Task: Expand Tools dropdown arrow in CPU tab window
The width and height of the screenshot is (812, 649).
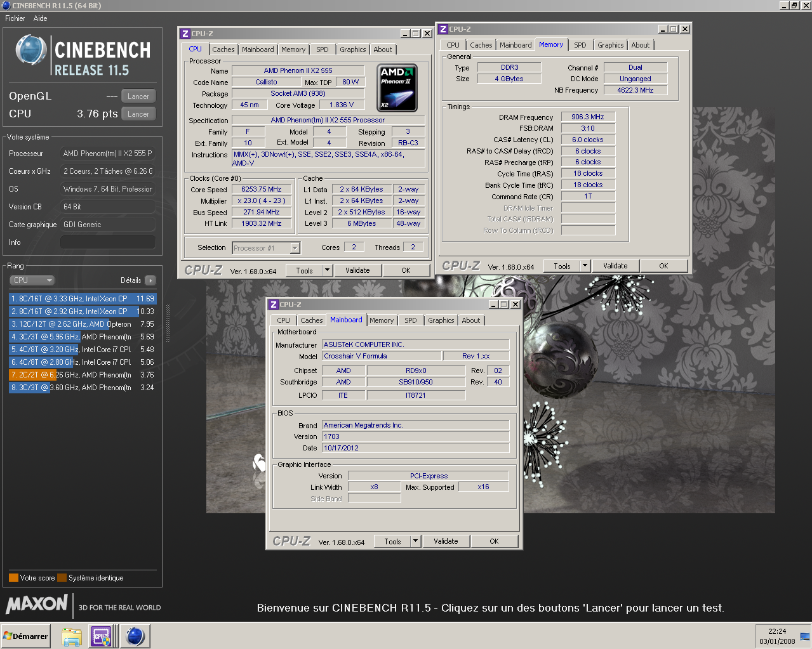Action: tap(328, 270)
